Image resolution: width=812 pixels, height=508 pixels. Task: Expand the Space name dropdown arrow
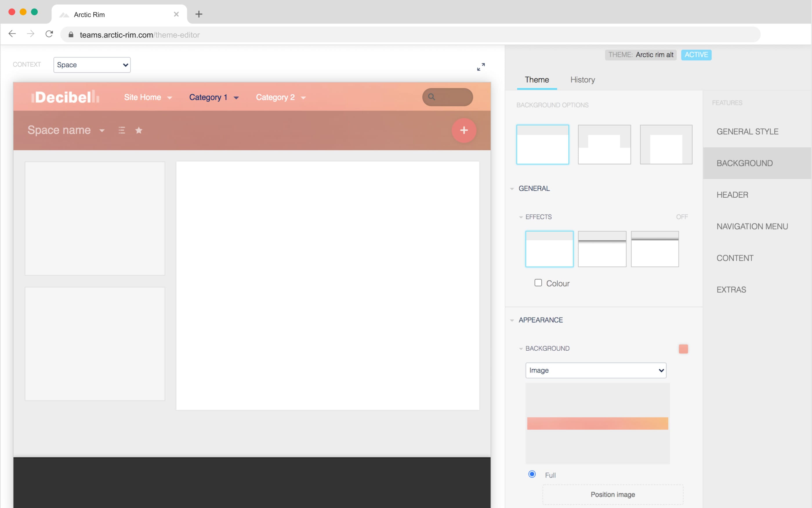tap(102, 131)
